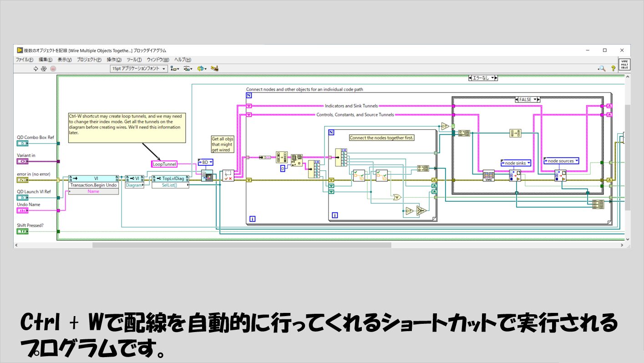644x363 pixels.
Task: Open the context help question mark
Action: pos(613,69)
